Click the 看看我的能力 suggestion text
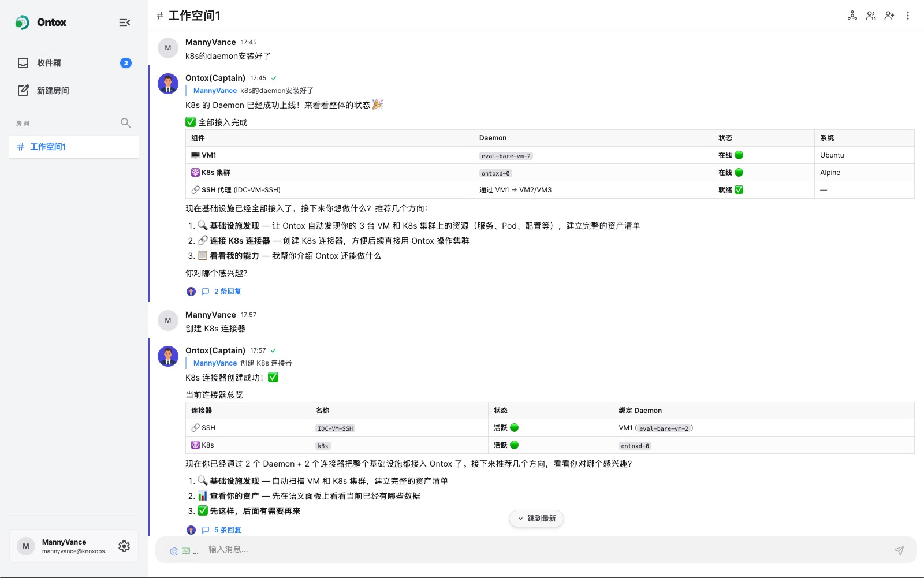This screenshot has height=578, width=924. pyautogui.click(x=234, y=256)
